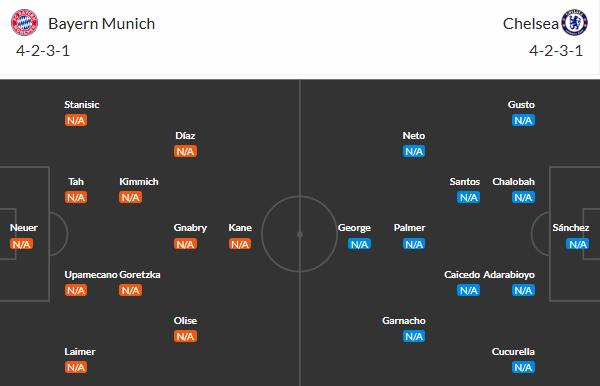Click Sánchez's blue rating badge

coord(577,244)
